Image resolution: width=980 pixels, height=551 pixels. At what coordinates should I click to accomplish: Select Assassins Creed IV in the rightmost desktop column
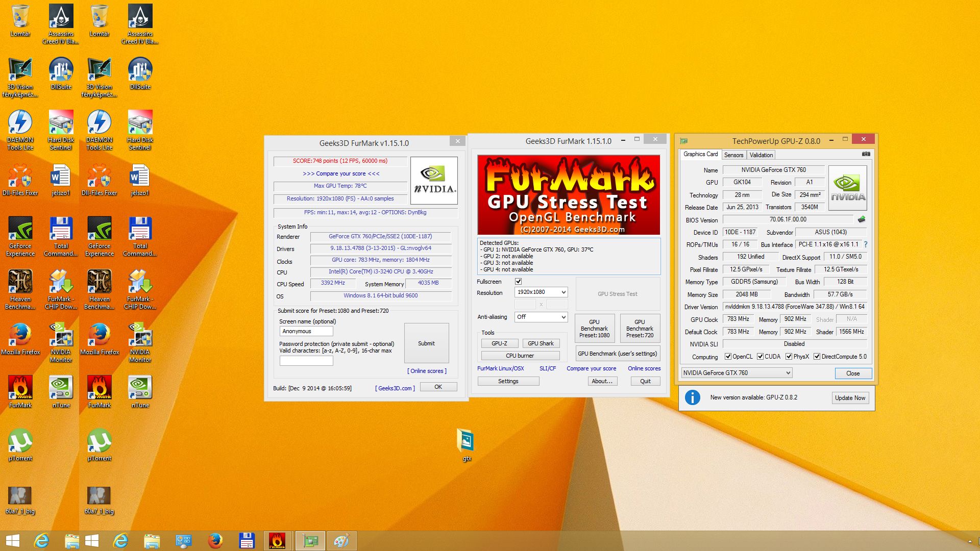click(140, 24)
